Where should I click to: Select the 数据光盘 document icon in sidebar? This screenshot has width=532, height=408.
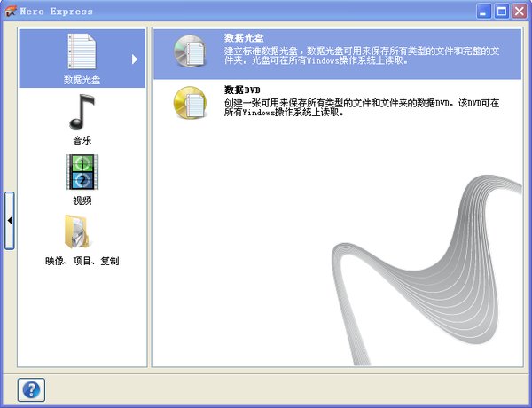[82, 51]
